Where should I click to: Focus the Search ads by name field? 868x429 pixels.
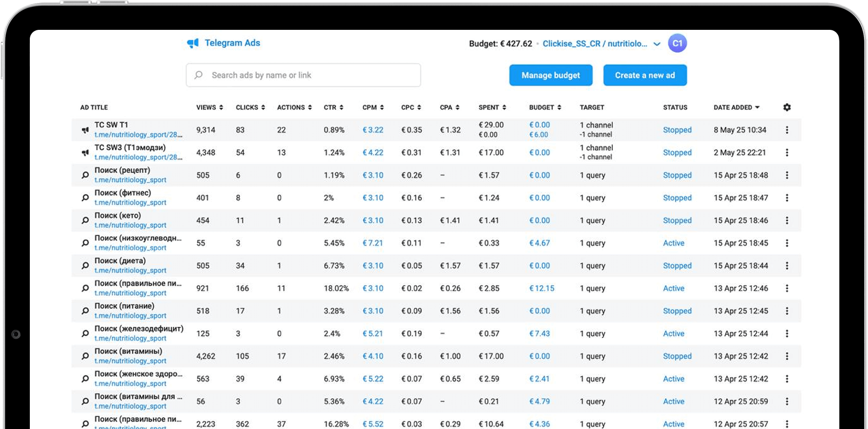[x=303, y=75]
